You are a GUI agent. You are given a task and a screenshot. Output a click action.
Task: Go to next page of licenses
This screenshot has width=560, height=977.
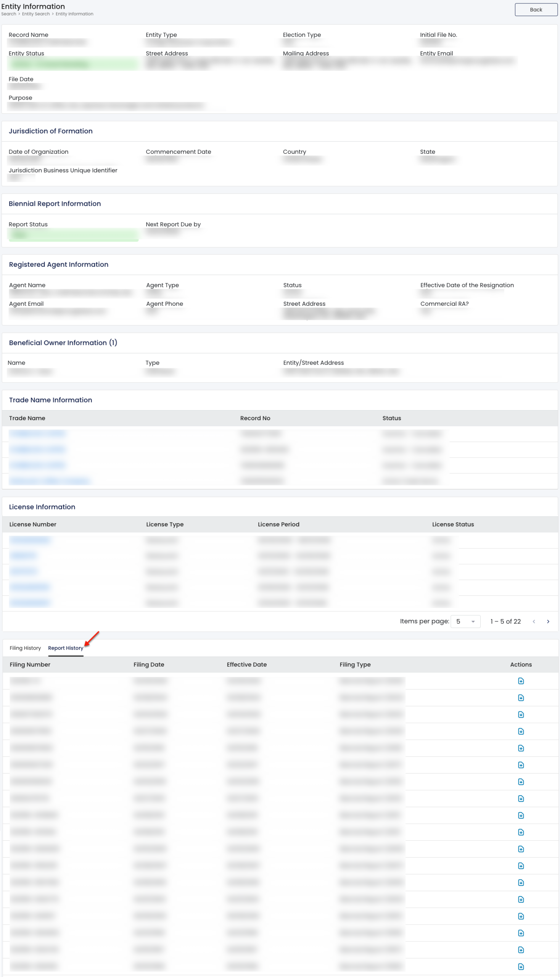[x=548, y=621]
